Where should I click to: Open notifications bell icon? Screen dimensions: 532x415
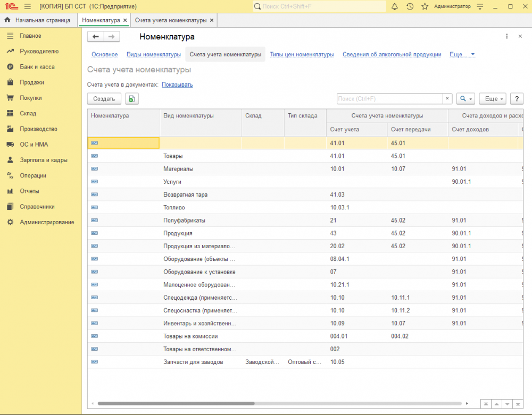coord(395,6)
